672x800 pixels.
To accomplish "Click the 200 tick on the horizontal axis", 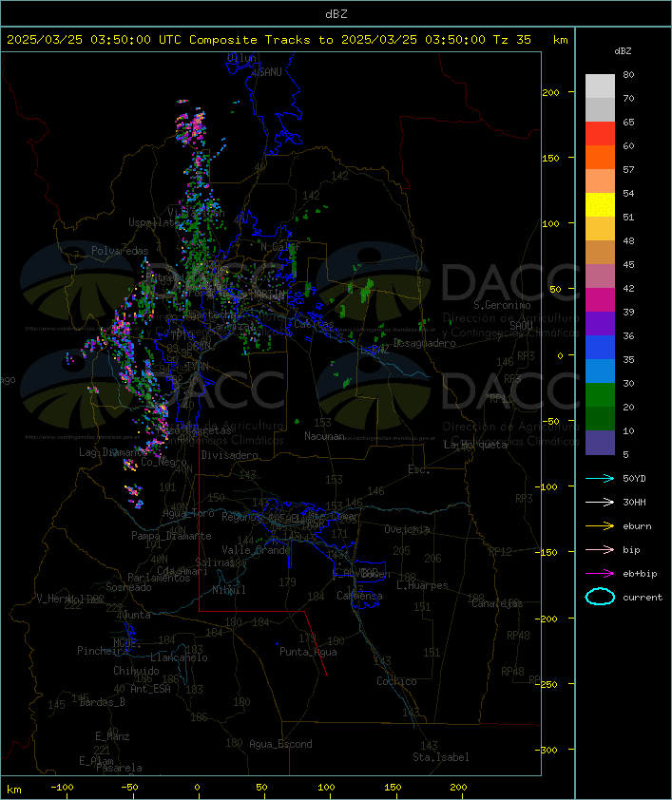I will point(458,788).
